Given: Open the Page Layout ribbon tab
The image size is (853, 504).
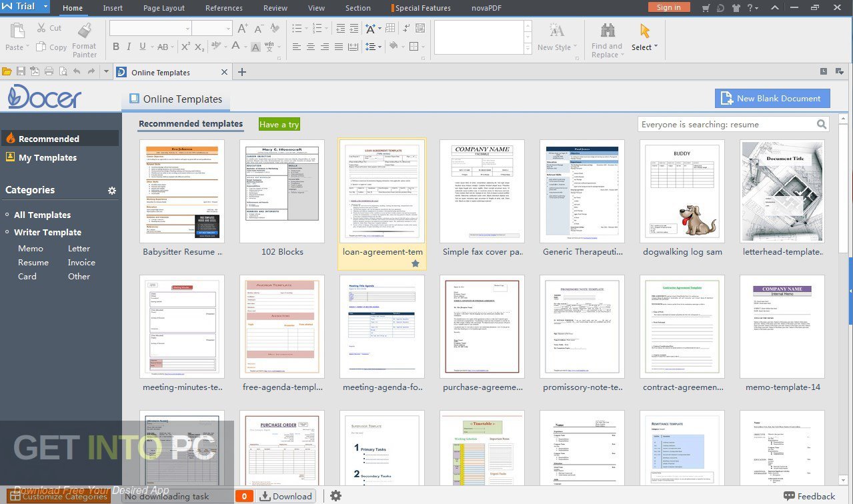Looking at the screenshot, I should click(164, 8).
